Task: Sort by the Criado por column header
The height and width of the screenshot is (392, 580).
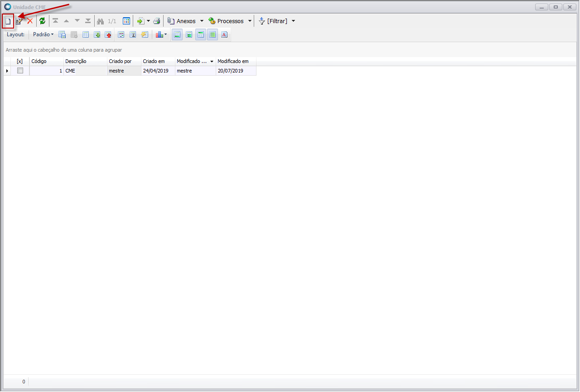Action: (124, 61)
